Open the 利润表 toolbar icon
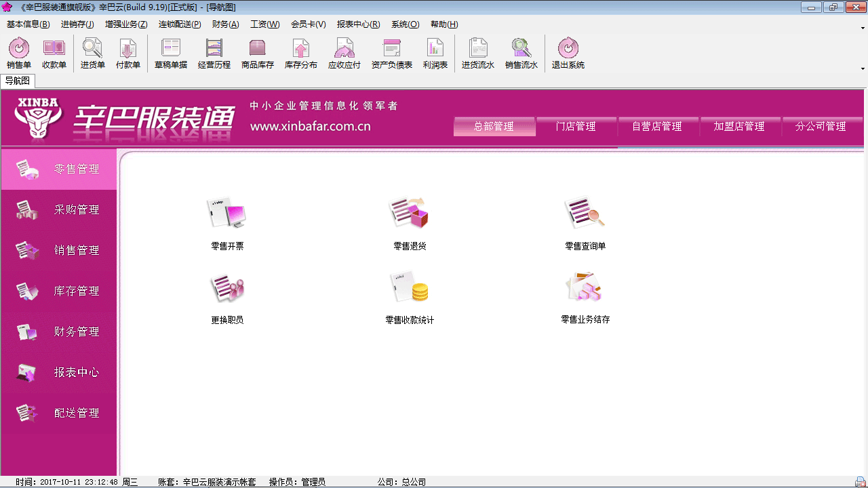The width and height of the screenshot is (868, 488). pos(435,54)
